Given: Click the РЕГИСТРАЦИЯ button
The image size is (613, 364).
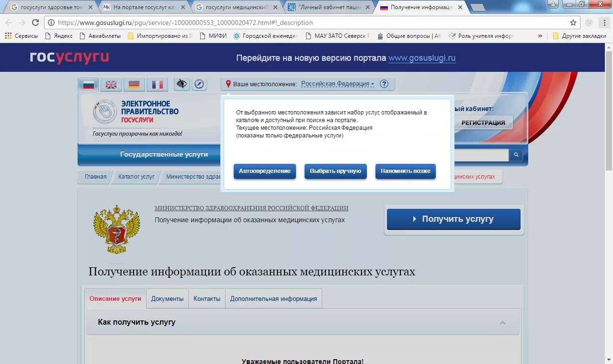Looking at the screenshot, I should coord(483,123).
